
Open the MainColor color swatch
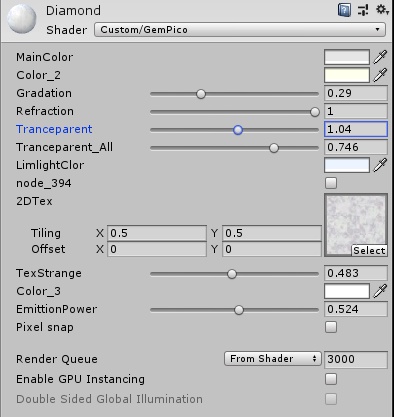(x=347, y=57)
